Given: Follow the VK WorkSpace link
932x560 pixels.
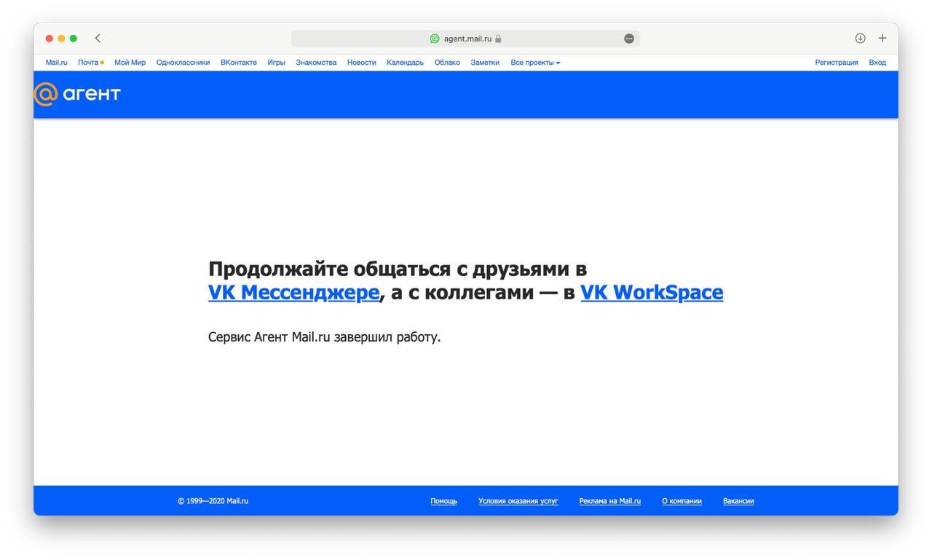Looking at the screenshot, I should (652, 293).
